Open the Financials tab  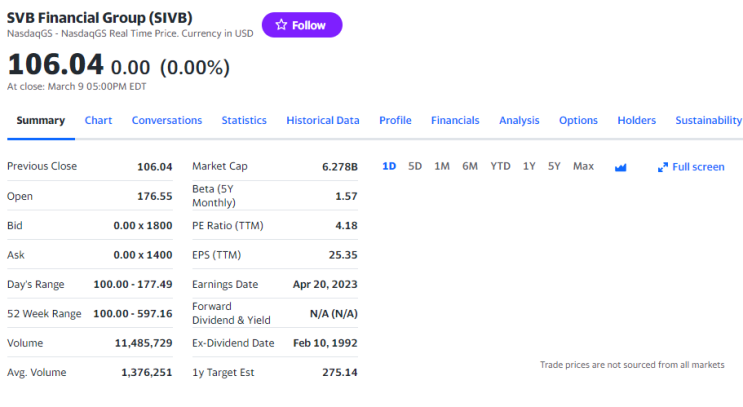pos(455,120)
